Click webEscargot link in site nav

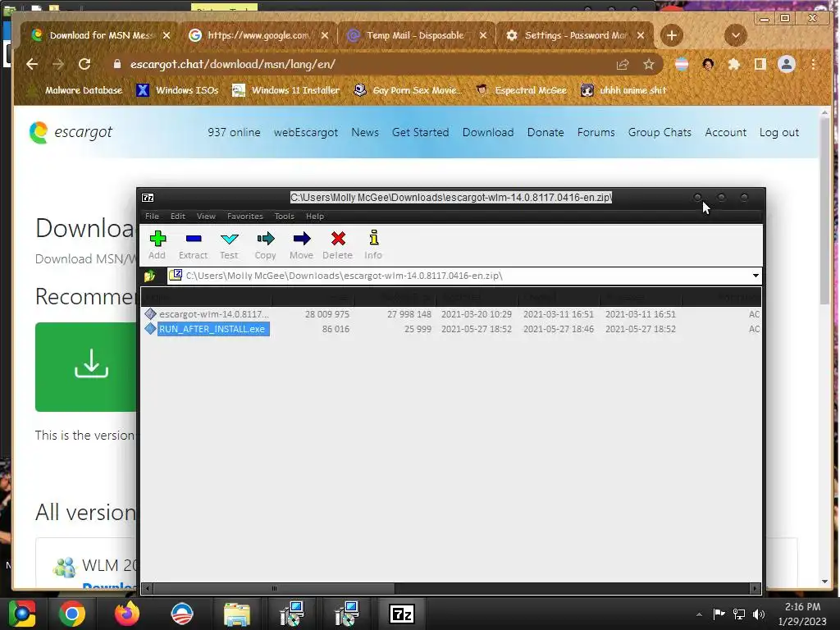tap(306, 132)
